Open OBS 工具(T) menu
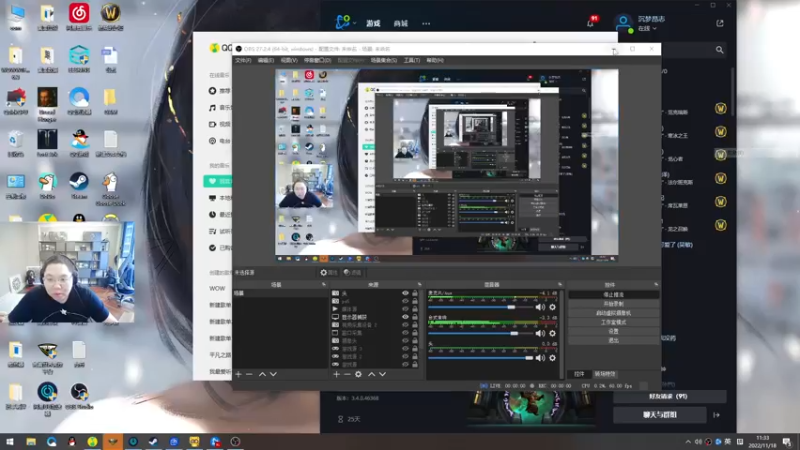The height and width of the screenshot is (450, 800). pos(412,60)
